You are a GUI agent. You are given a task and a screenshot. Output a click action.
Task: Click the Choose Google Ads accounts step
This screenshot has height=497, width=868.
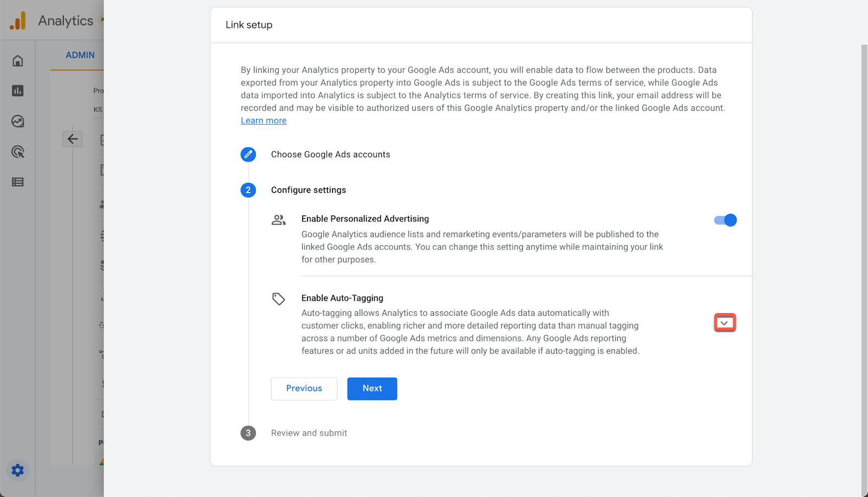[330, 155]
